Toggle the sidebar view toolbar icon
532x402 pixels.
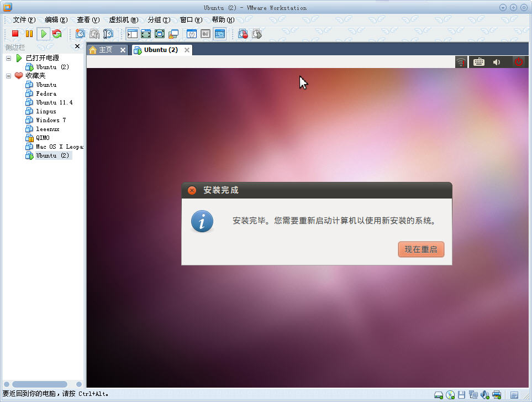133,34
